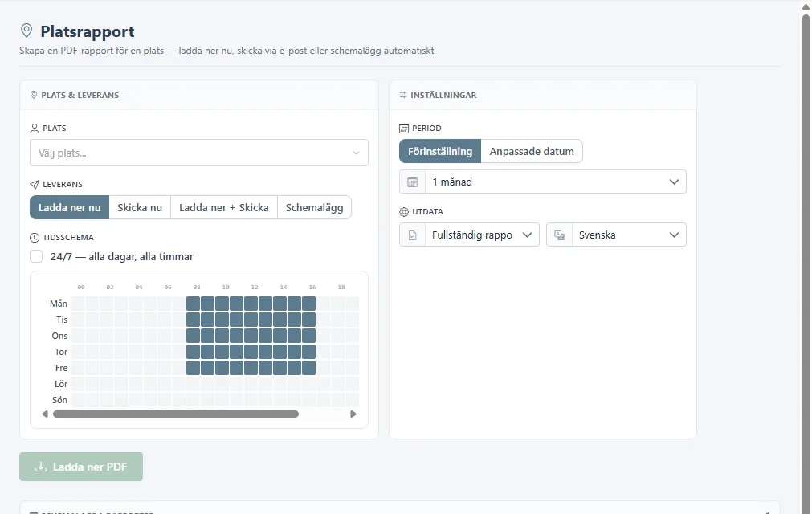Enable the 24/7 alla dagar checkbox
Image resolution: width=812 pixels, height=514 pixels.
pyautogui.click(x=36, y=256)
